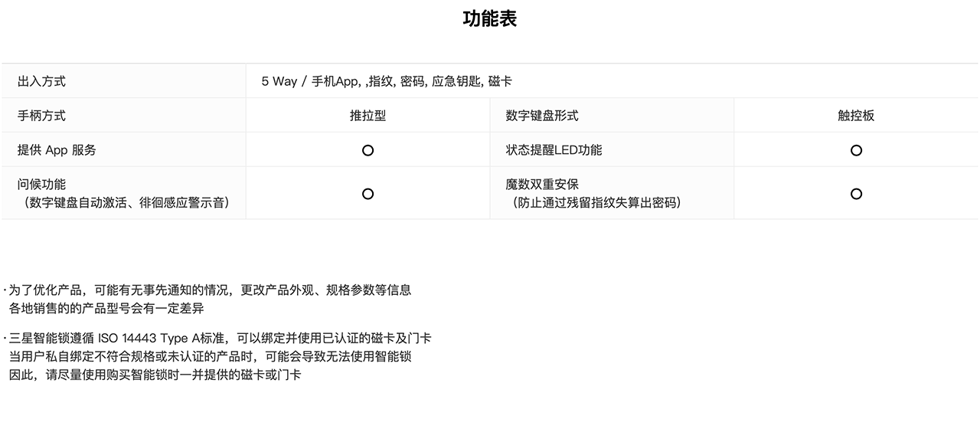The width and height of the screenshot is (980, 429).
Task: Click the circle mark for 提供 App 服务
Action: [x=367, y=150]
